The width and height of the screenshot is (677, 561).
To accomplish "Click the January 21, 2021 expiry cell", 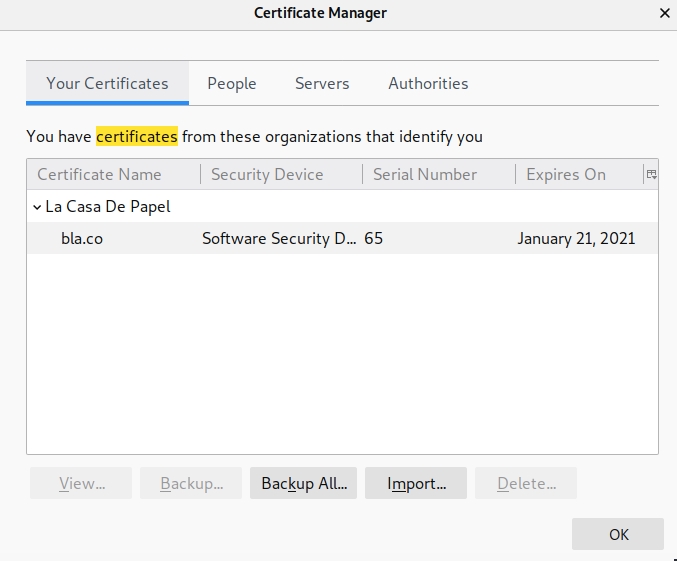I will click(576, 239).
